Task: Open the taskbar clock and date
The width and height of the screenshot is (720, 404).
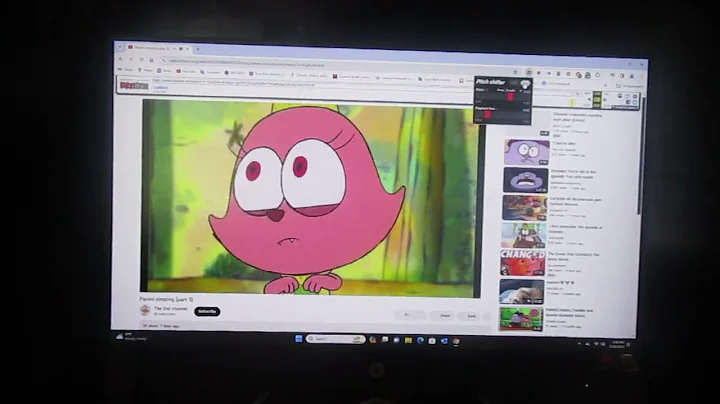Action: (617, 344)
